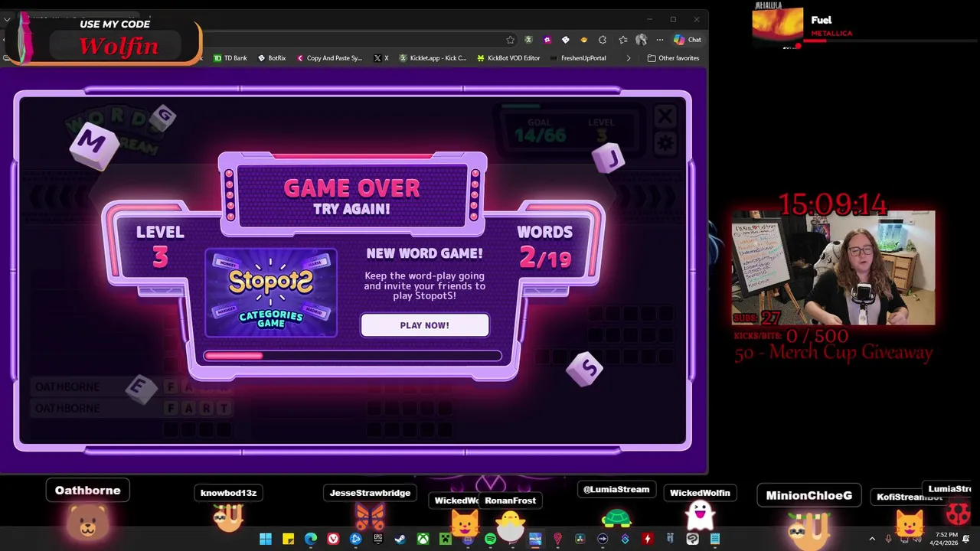Open Spotify from the taskbar

(x=490, y=540)
